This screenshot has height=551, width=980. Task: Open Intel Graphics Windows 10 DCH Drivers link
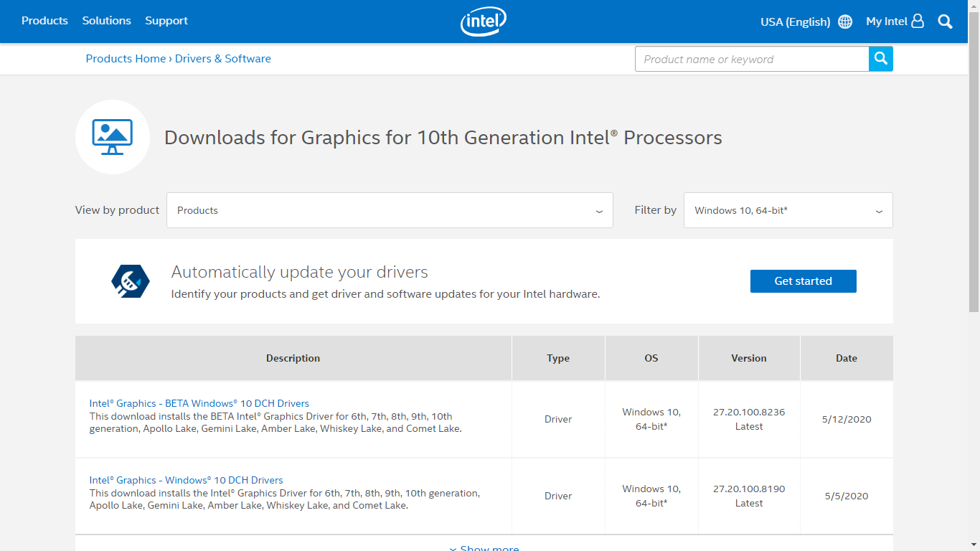[185, 480]
